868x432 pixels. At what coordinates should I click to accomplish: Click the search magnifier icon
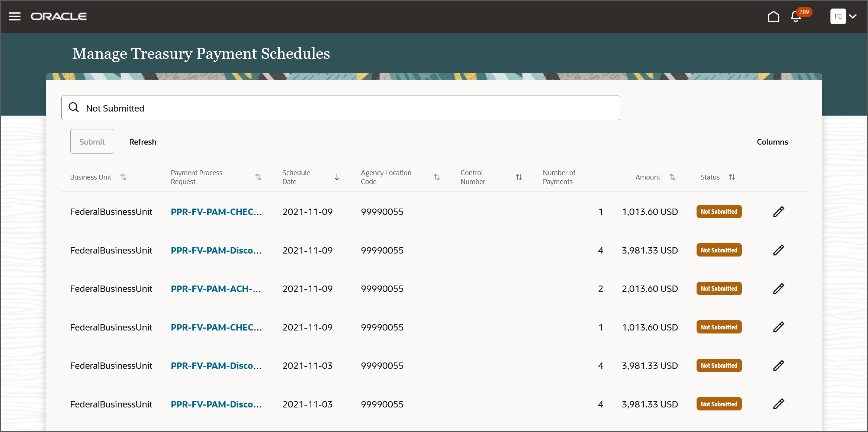[74, 108]
